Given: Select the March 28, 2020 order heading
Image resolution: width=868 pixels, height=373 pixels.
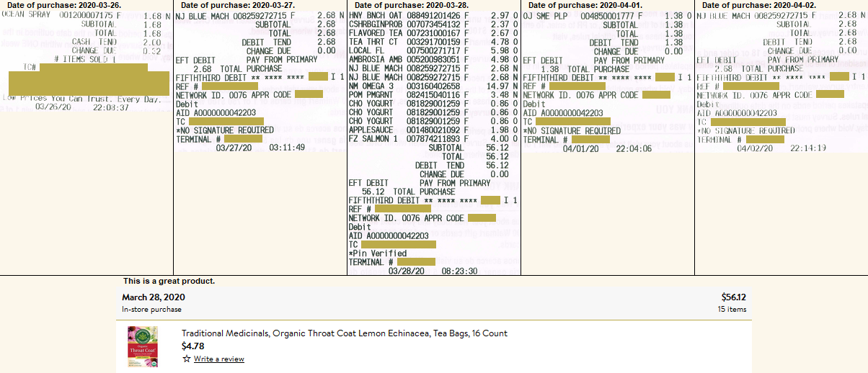Looking at the screenshot, I should point(154,297).
